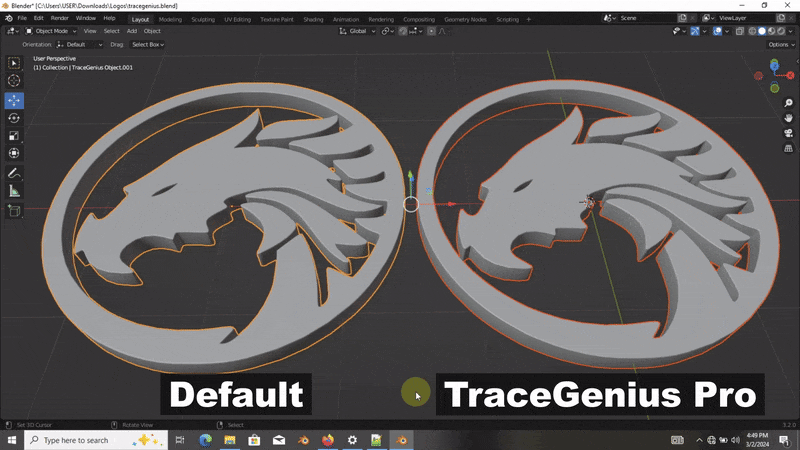Select the Measure tool

14,190
